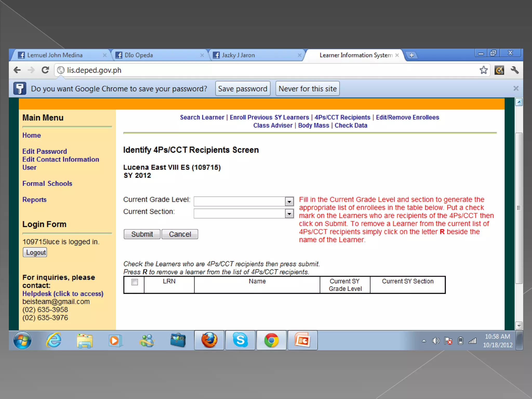Click the vertical scrollbar thumb
Image resolution: width=532 pixels, height=399 pixels.
pos(519,208)
